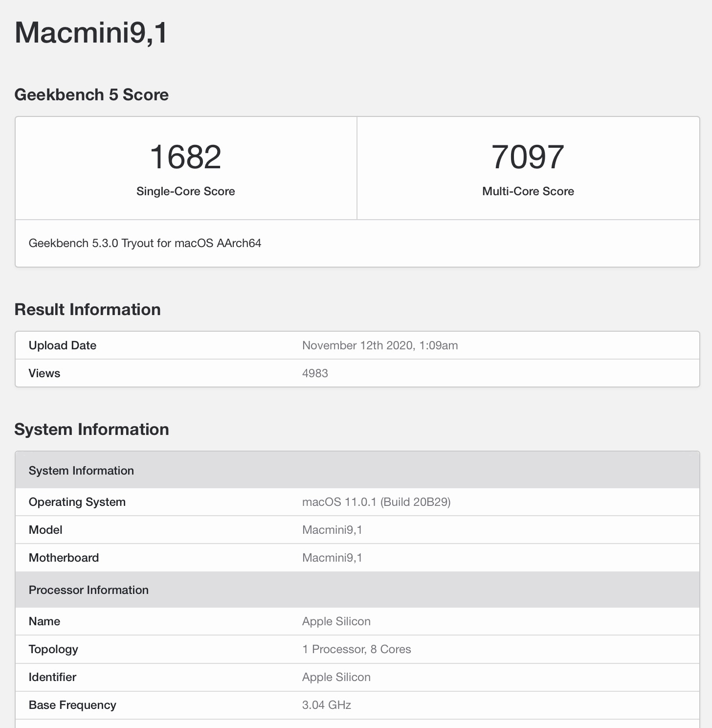The height and width of the screenshot is (728, 712).
Task: Click the Result Information heading
Action: point(88,309)
